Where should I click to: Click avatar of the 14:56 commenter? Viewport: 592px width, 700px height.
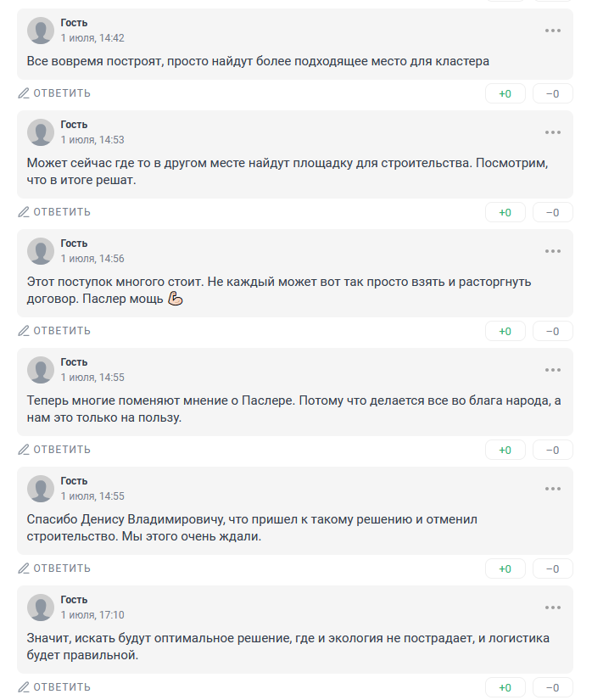(x=41, y=251)
